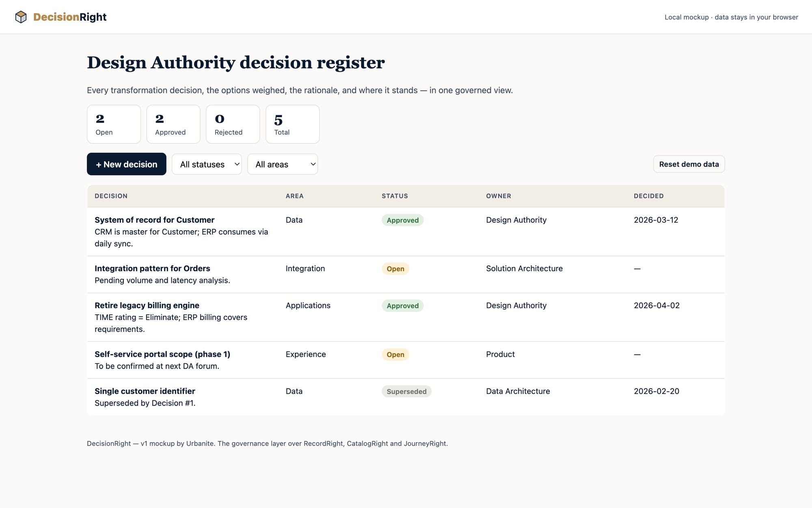Click the TIME rating = Eliminate description
The image size is (812, 508).
click(x=171, y=323)
